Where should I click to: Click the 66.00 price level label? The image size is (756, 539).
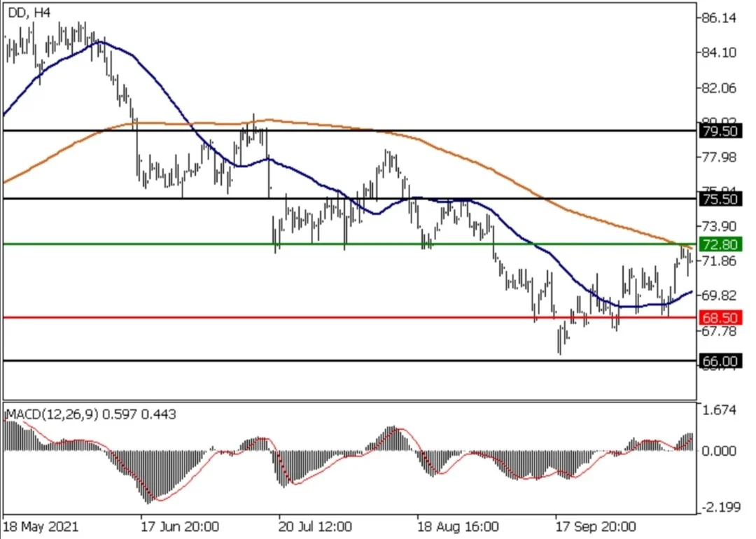point(720,361)
